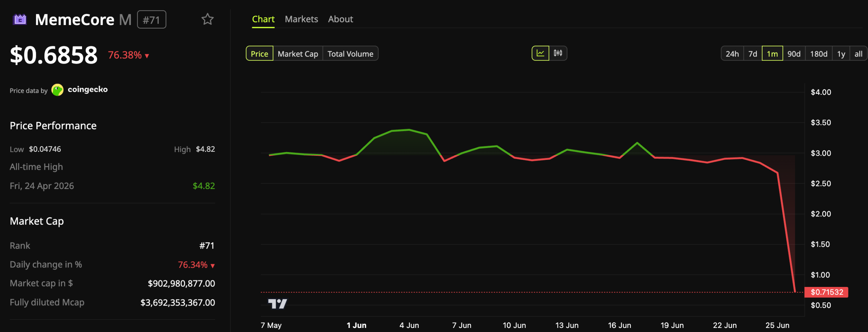This screenshot has width=868, height=332.
Task: Click the fully diluted $3,692,353,367.00 value
Action: pyautogui.click(x=178, y=303)
